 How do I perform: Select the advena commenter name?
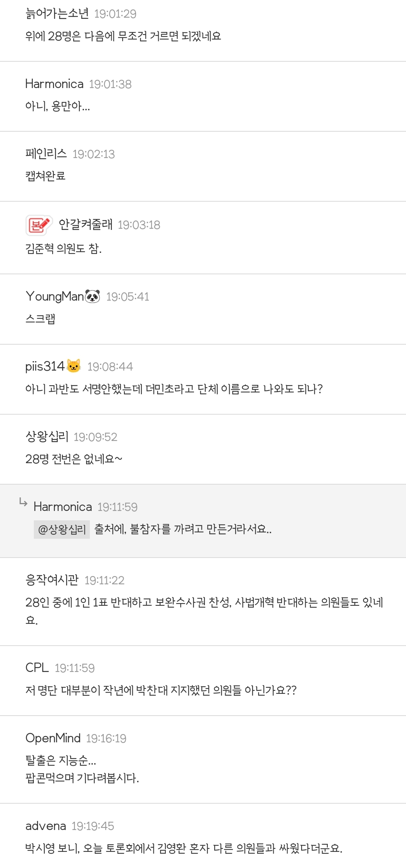pos(45,826)
